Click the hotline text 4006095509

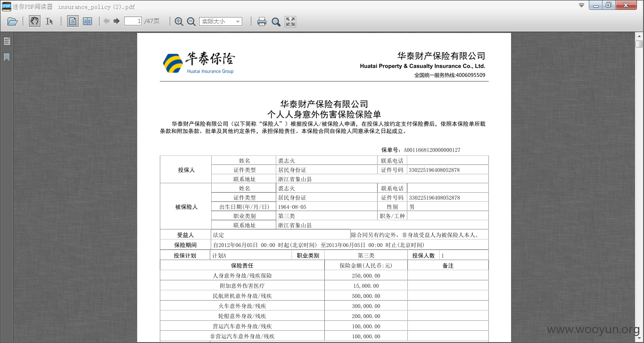pyautogui.click(x=471, y=75)
